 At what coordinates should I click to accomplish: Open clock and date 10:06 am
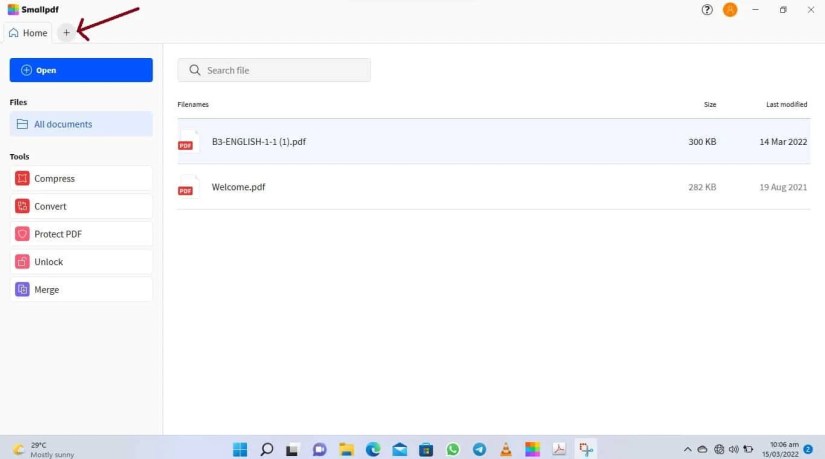tap(781, 450)
